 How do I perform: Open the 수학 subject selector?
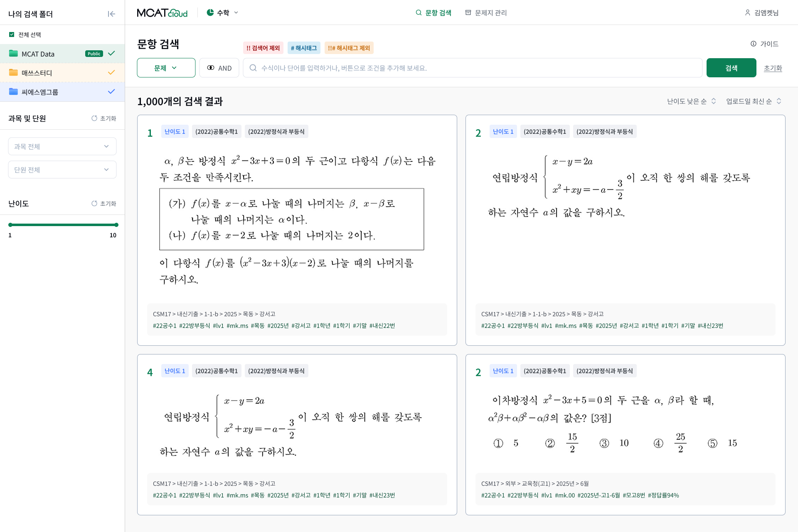(x=223, y=12)
